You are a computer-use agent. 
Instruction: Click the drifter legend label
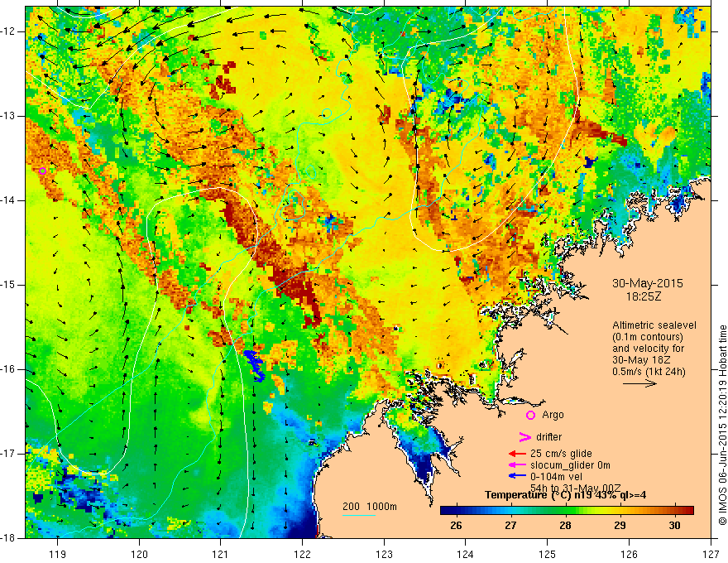[x=548, y=437]
